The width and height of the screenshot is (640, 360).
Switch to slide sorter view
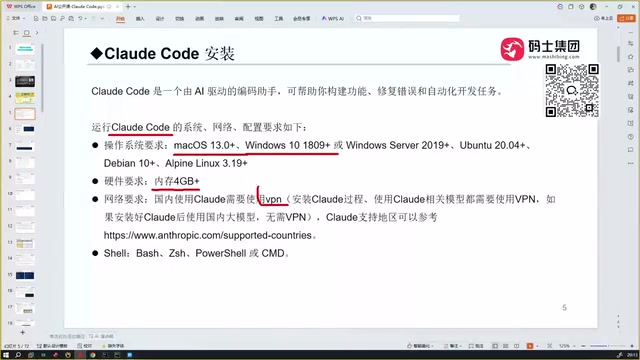506,346
